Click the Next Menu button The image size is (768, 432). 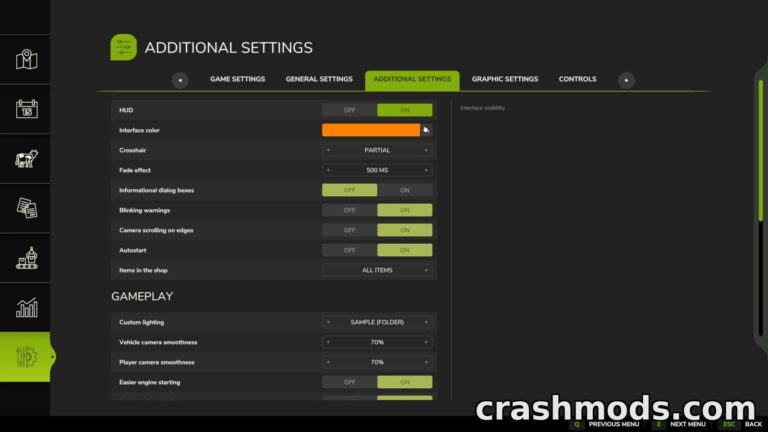680,424
